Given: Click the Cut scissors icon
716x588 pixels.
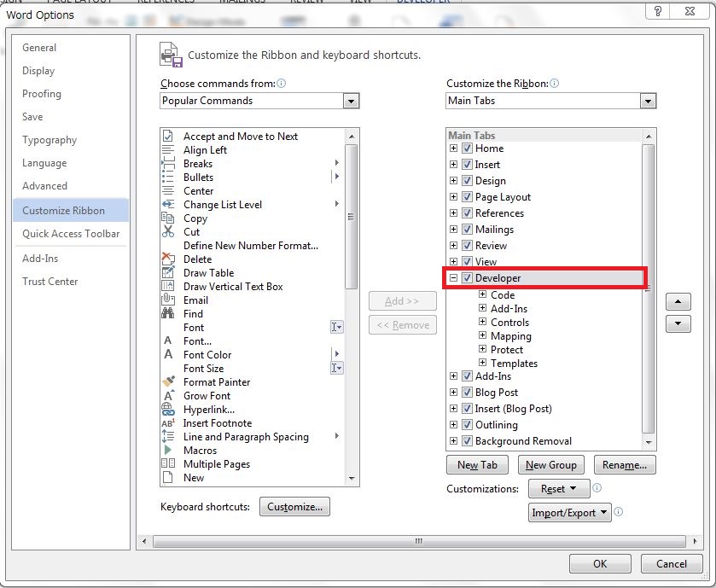Looking at the screenshot, I should click(x=167, y=231).
